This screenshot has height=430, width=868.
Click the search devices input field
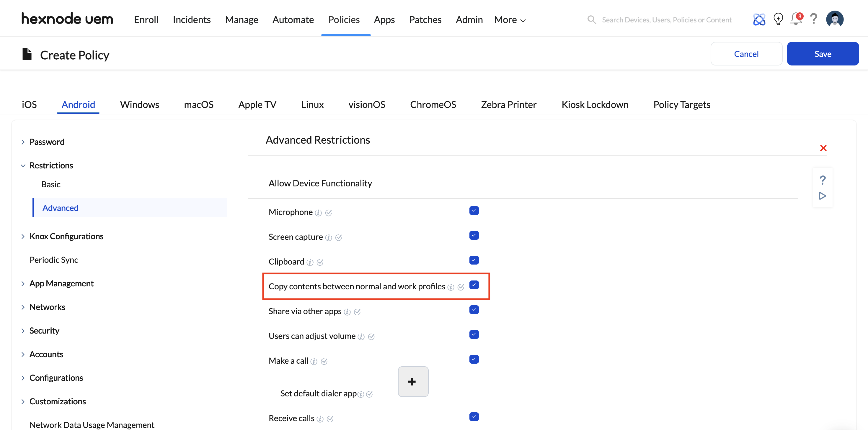click(666, 20)
